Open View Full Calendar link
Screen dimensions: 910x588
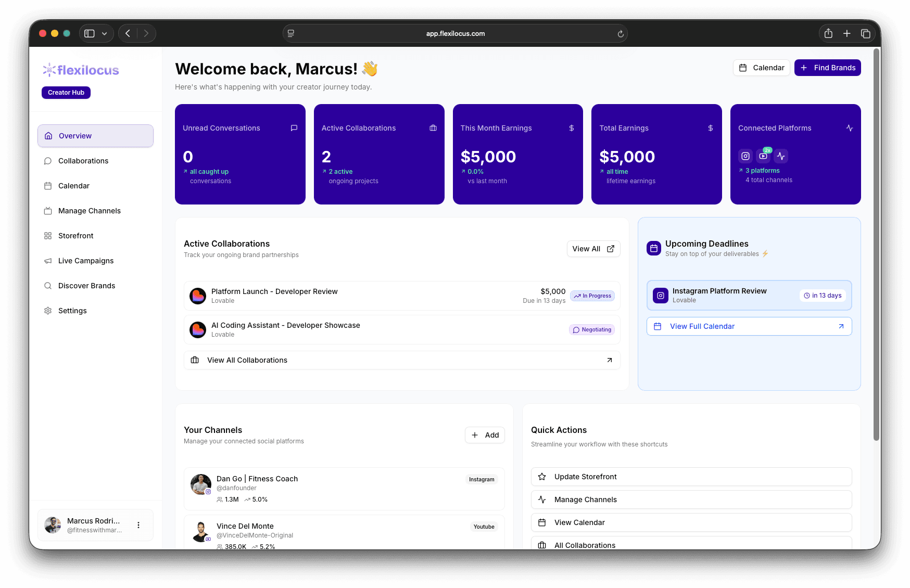pyautogui.click(x=702, y=326)
